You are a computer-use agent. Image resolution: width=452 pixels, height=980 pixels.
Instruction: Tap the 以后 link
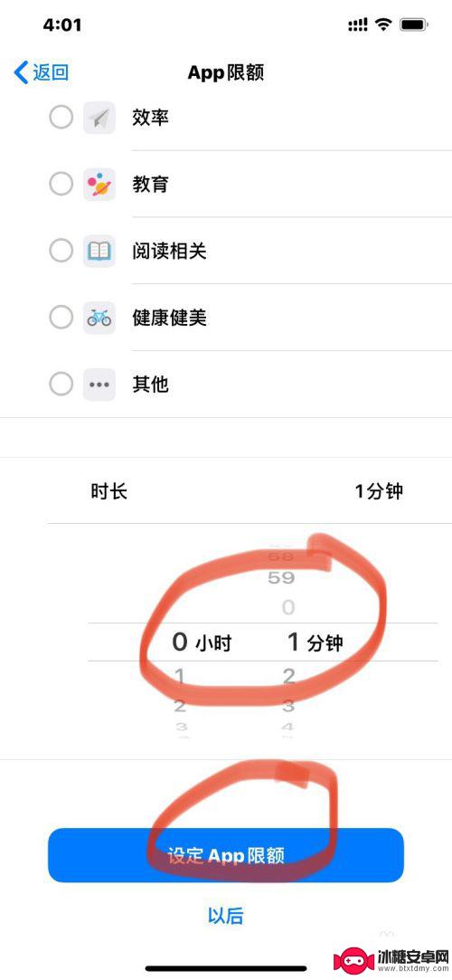(225, 917)
